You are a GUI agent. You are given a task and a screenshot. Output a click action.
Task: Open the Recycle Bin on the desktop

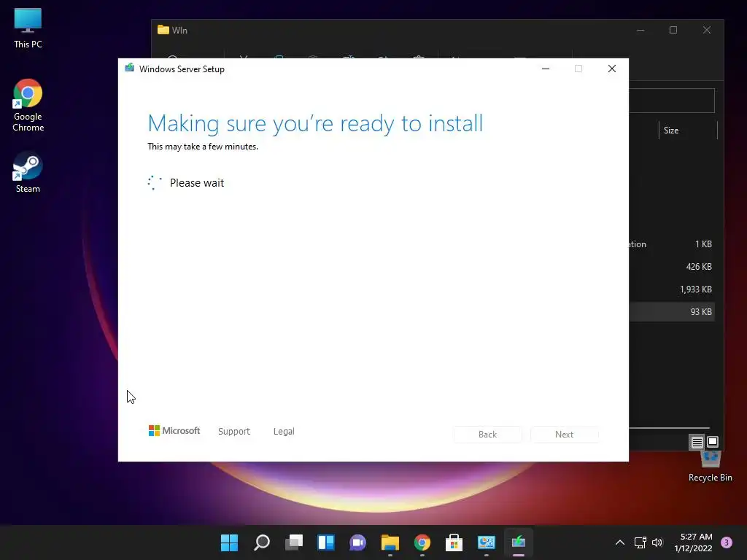(710, 467)
